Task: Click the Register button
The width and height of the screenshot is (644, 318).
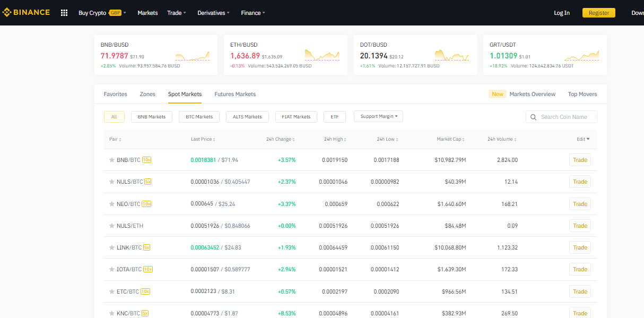Action: pos(599,13)
